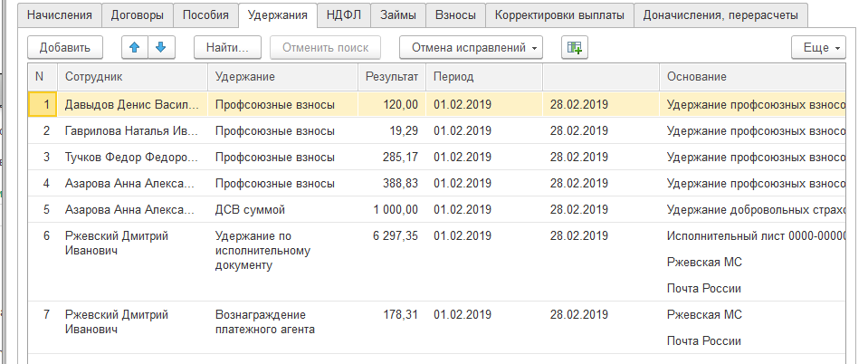The image size is (868, 364).
Task: Click the move row up arrow icon
Action: pyautogui.click(x=133, y=47)
